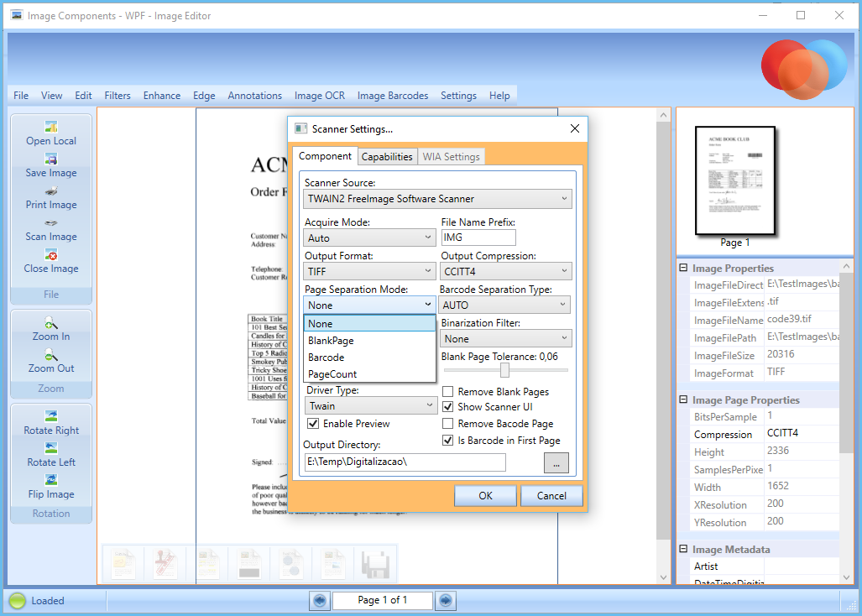Open the Binarization Filter dropdown
The height and width of the screenshot is (616, 862).
[x=506, y=339]
